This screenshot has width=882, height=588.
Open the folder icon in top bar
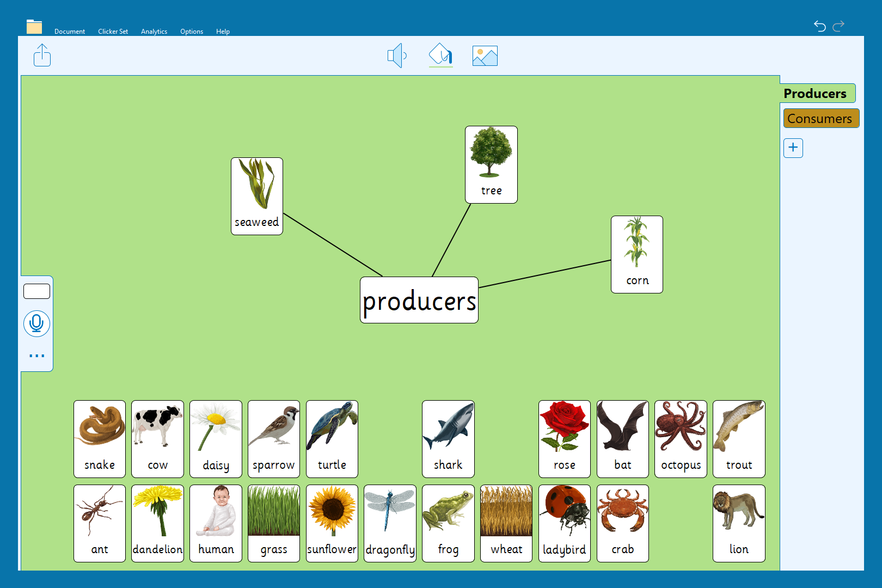tap(34, 27)
